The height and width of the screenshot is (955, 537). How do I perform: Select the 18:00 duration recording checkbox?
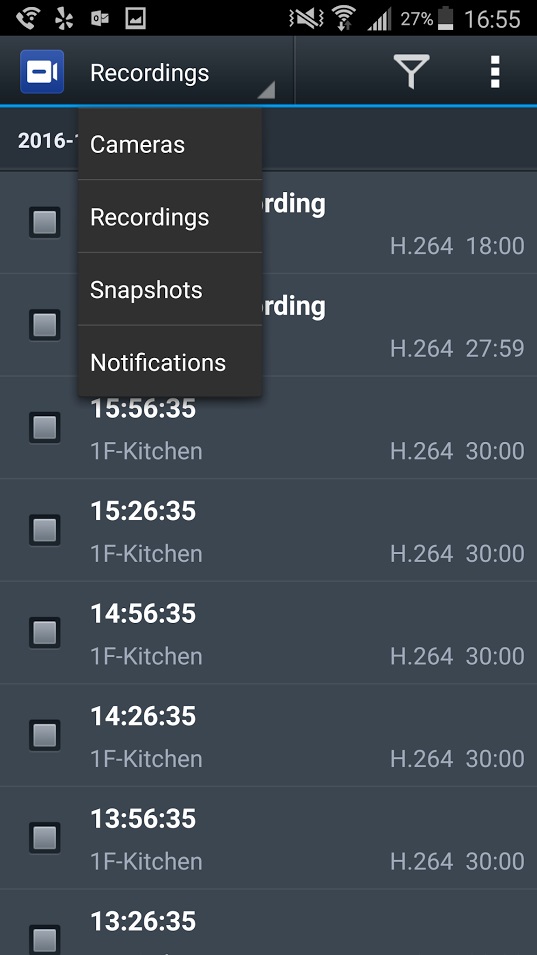(44, 222)
